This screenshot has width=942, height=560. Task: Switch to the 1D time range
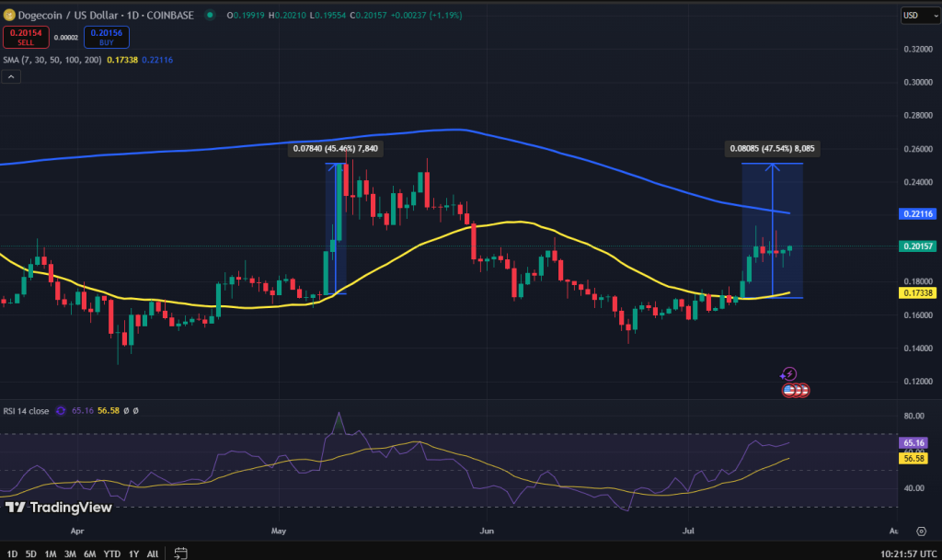pyautogui.click(x=12, y=554)
